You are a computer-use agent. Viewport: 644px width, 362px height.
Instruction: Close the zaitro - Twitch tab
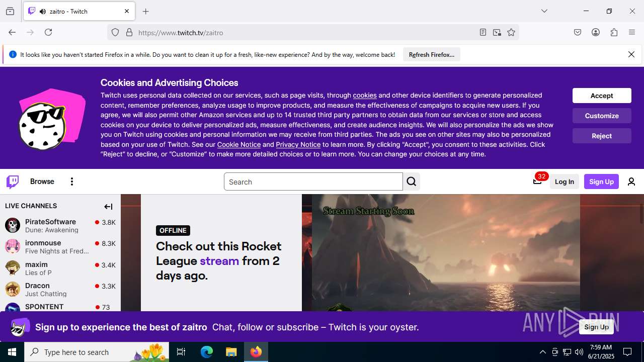pos(127,11)
